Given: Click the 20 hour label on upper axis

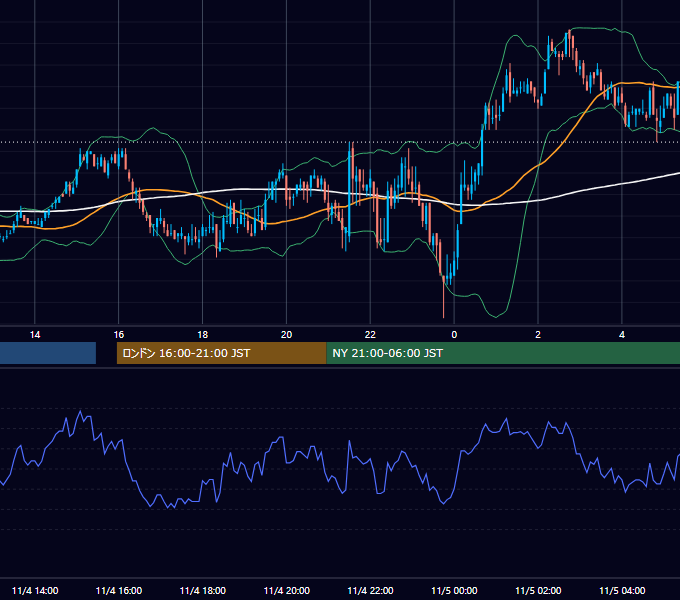Looking at the screenshot, I should click(286, 335).
